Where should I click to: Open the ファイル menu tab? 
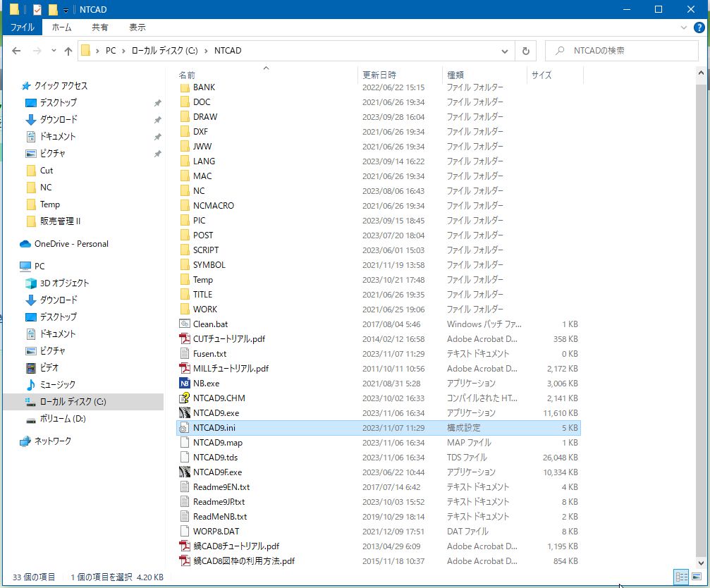pyautogui.click(x=22, y=27)
